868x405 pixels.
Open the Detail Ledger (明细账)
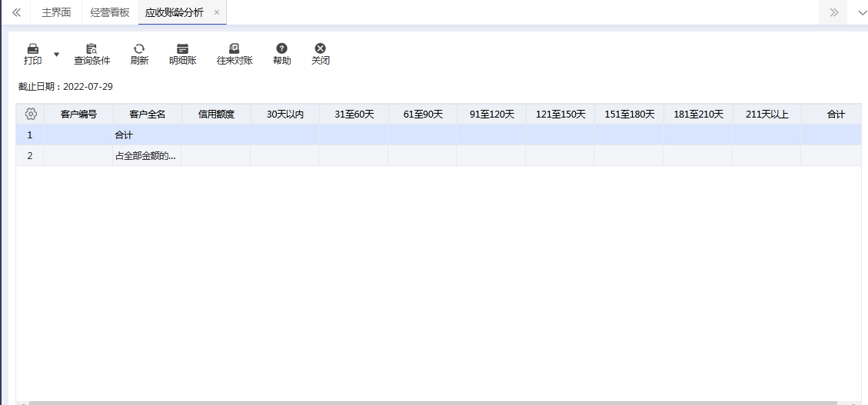click(x=182, y=49)
